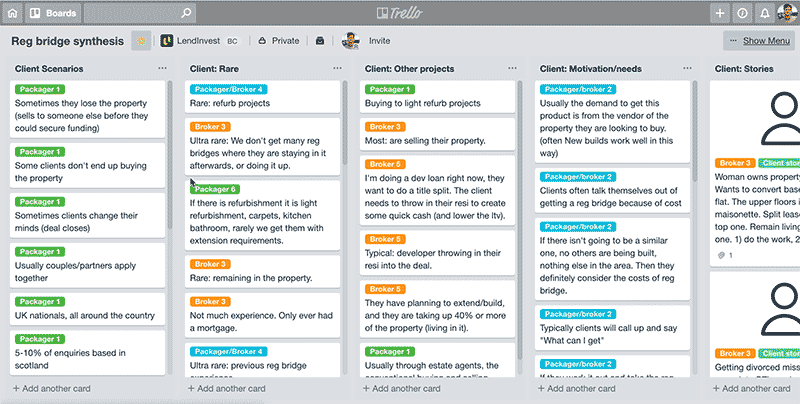Open Client: Rare list actions menu
This screenshot has width=800, height=404.
(337, 69)
